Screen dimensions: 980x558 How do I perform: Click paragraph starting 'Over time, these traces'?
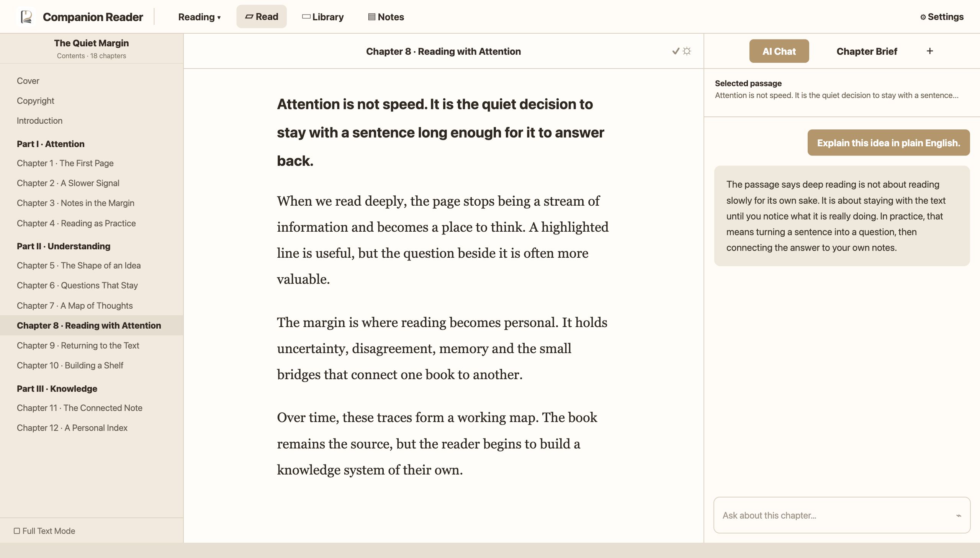click(x=437, y=444)
